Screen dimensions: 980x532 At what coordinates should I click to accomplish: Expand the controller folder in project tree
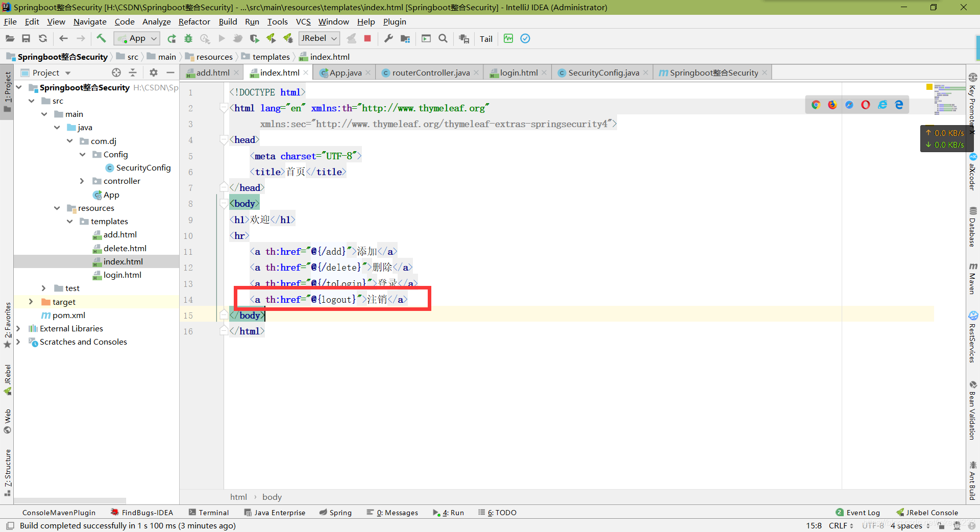point(82,181)
